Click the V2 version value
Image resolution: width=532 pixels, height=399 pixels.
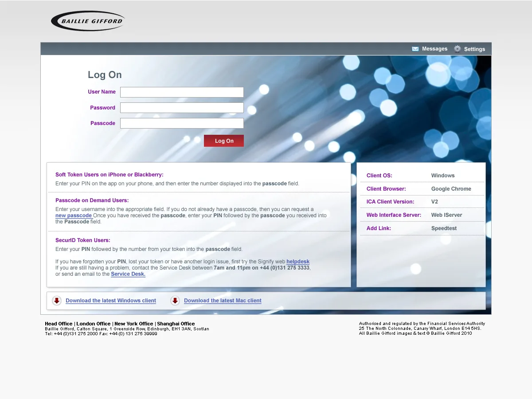[435, 202]
